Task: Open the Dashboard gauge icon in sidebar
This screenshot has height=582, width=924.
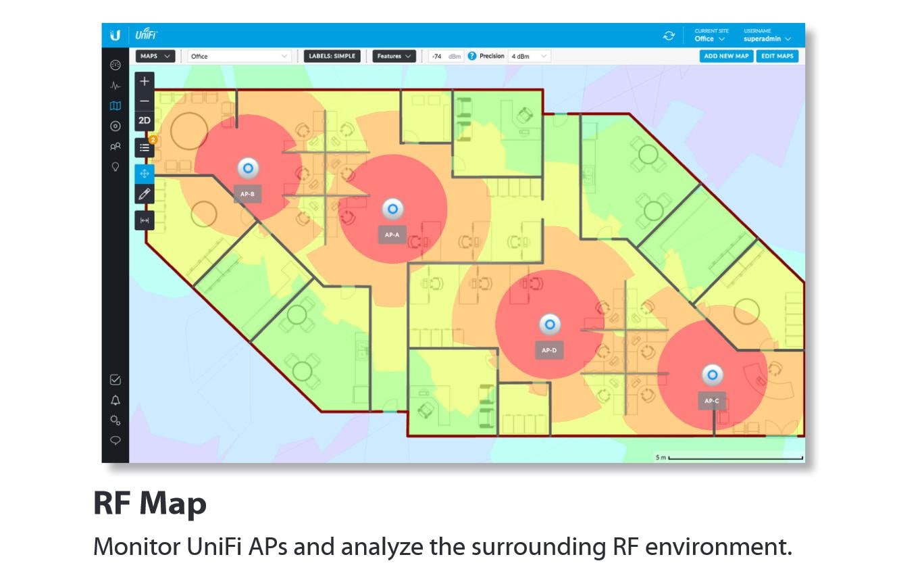Action: pos(115,66)
